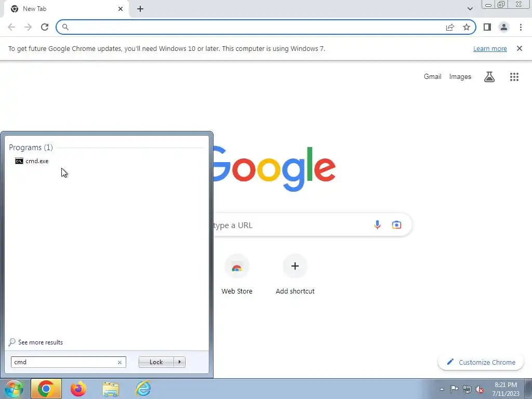
Task: Open the Chrome profile avatar
Action: pyautogui.click(x=504, y=27)
